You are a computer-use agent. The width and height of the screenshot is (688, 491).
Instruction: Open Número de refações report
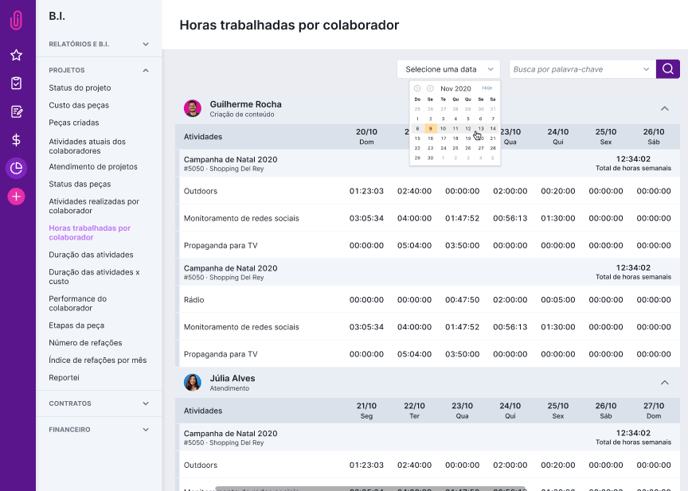[x=86, y=343]
